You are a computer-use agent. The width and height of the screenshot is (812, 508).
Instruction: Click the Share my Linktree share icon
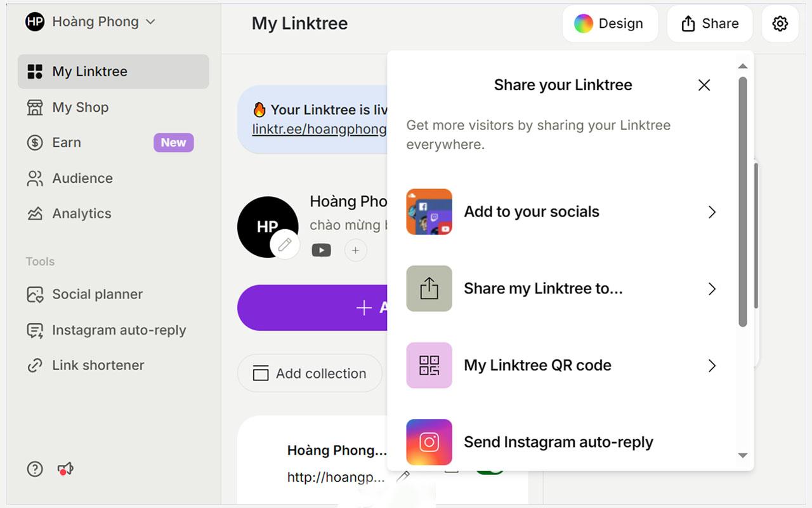point(429,289)
